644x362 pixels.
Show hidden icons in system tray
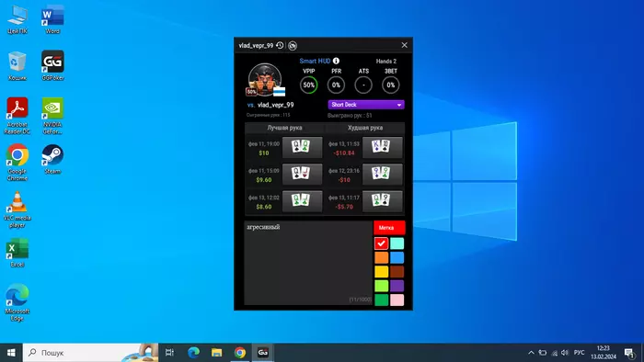pyautogui.click(x=531, y=353)
